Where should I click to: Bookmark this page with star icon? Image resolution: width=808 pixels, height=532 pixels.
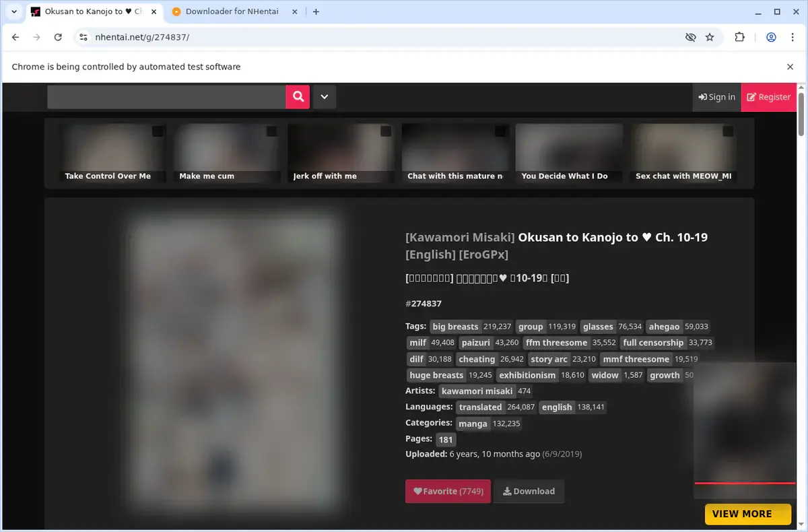click(x=710, y=37)
